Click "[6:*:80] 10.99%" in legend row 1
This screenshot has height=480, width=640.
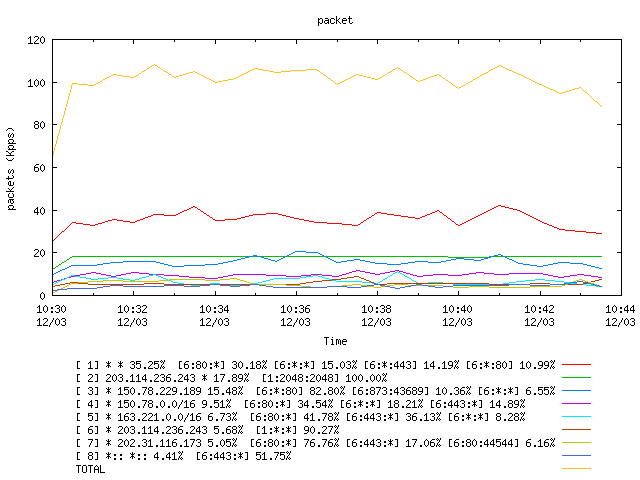tap(511, 364)
